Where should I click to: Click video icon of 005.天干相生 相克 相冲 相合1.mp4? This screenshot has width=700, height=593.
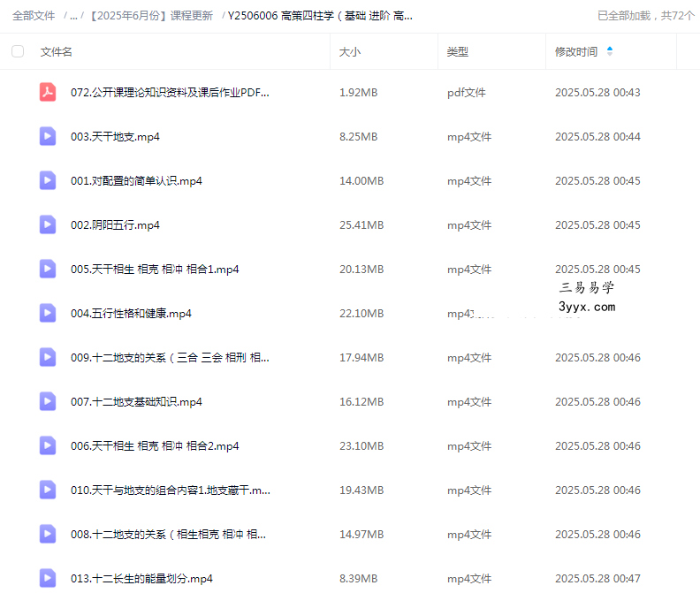pyautogui.click(x=48, y=269)
